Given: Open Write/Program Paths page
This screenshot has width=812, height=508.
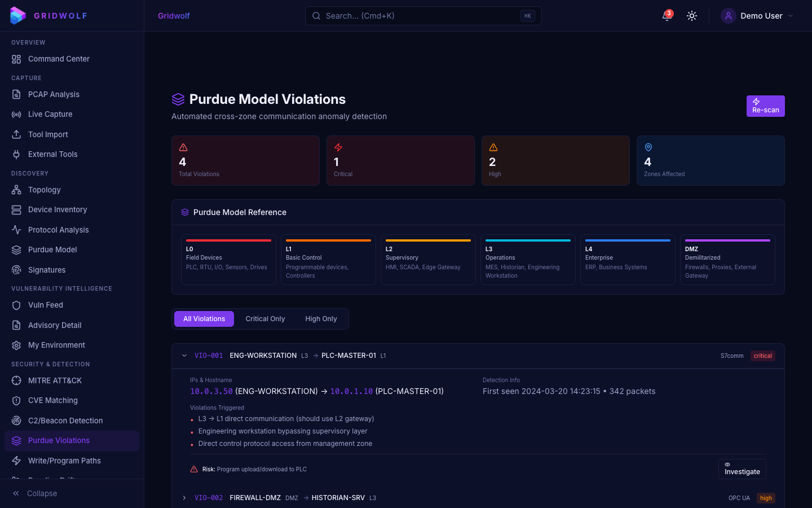Looking at the screenshot, I should 64,461.
